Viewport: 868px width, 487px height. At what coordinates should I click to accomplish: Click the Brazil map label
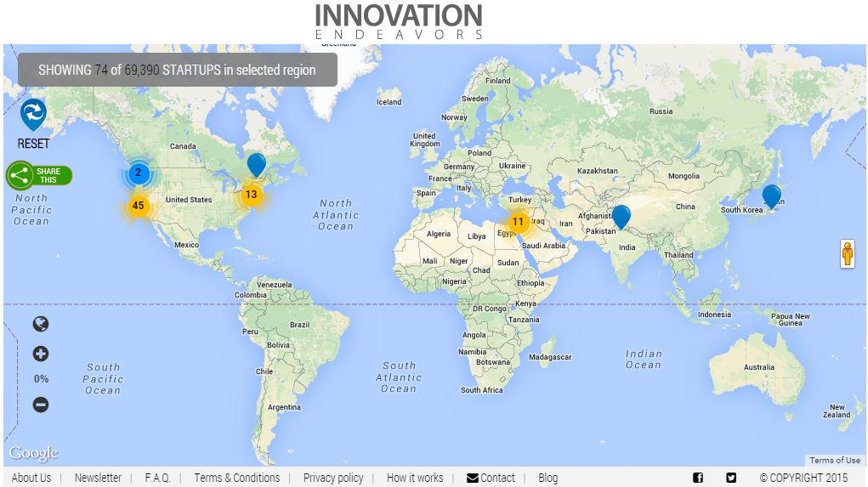click(299, 325)
